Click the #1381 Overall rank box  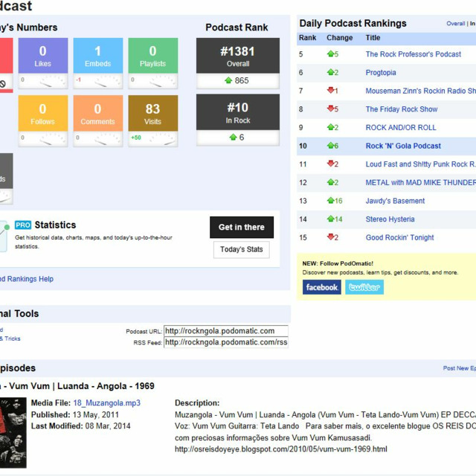[238, 56]
